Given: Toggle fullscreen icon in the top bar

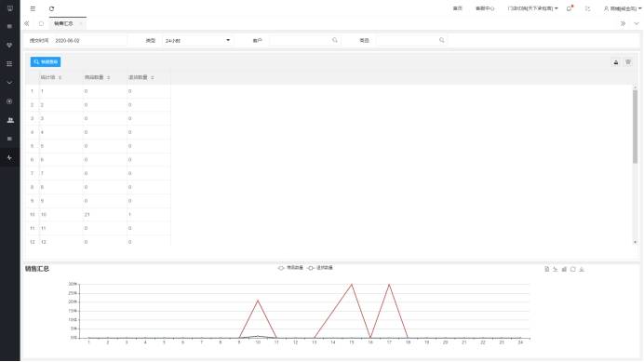Looking at the screenshot, I should tap(588, 8).
